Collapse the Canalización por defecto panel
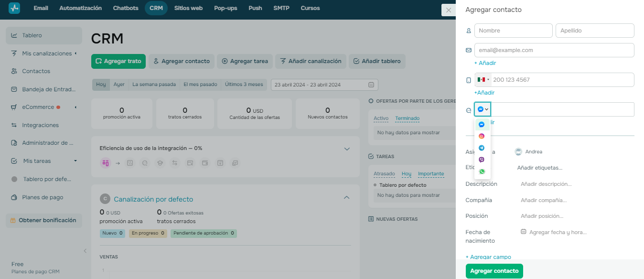This screenshot has height=279, width=644. (x=346, y=197)
